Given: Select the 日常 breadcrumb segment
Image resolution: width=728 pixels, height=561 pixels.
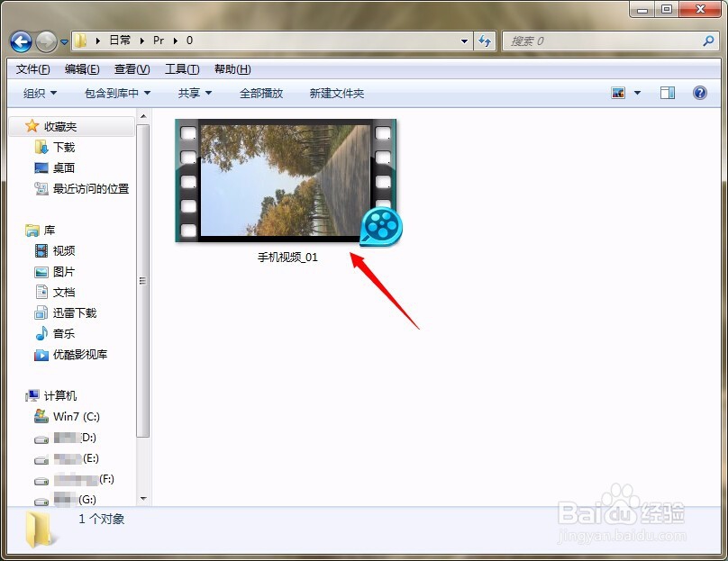Looking at the screenshot, I should (120, 41).
